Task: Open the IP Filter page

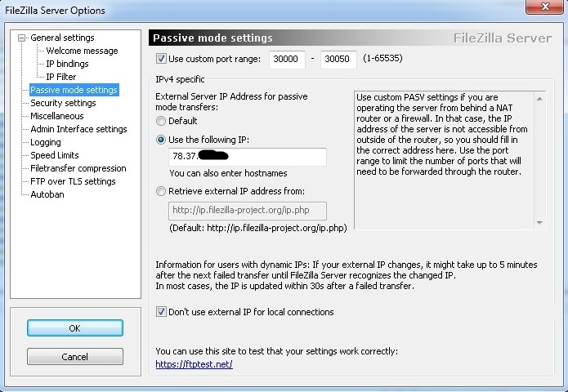Action: click(60, 77)
